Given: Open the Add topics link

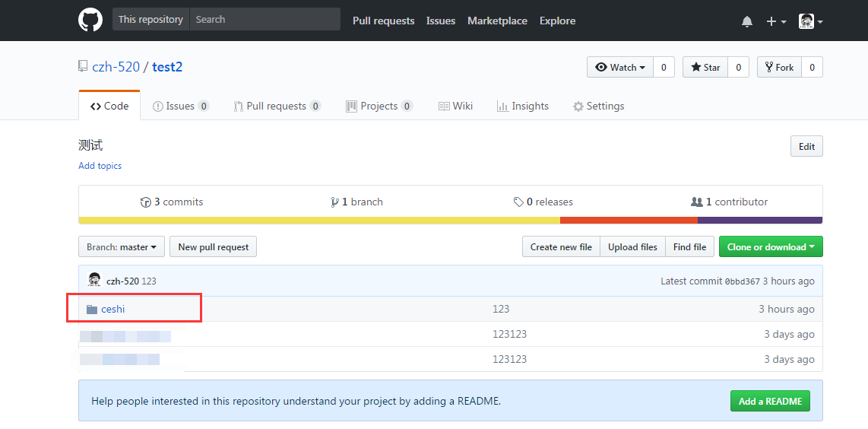Looking at the screenshot, I should point(100,166).
